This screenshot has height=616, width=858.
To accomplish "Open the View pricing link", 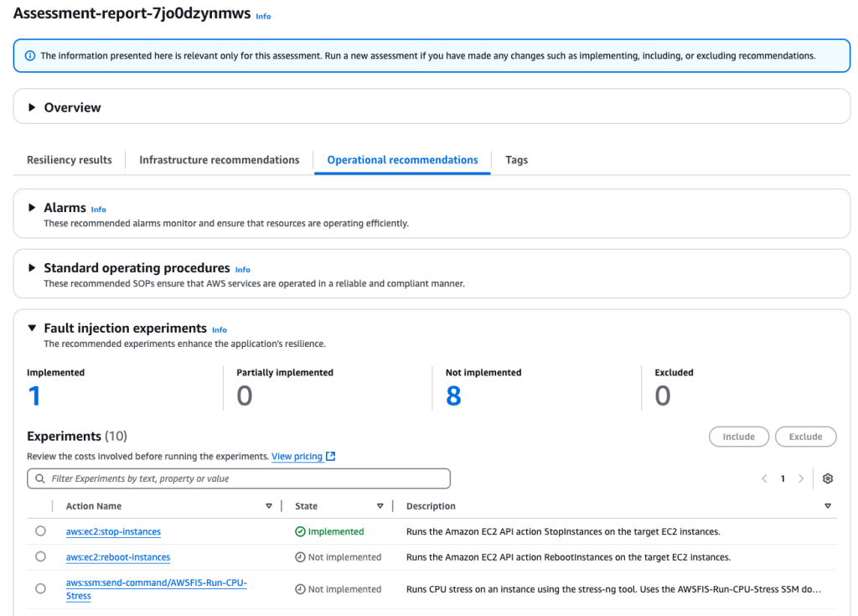I will [x=297, y=456].
